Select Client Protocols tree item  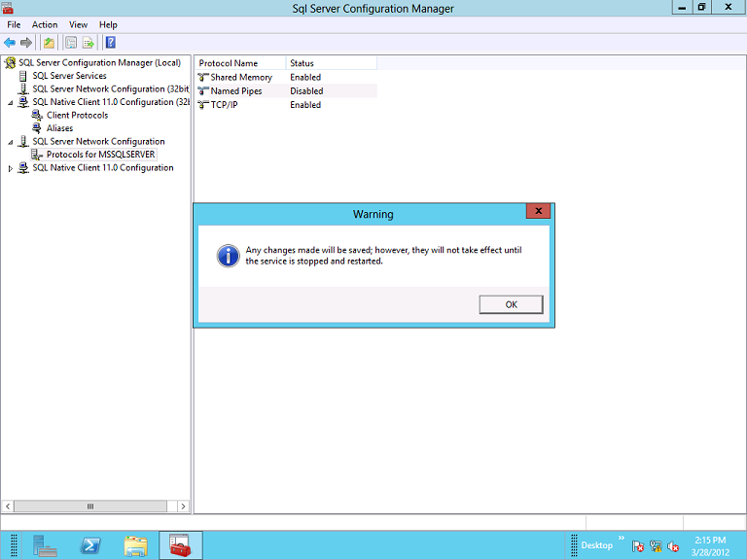point(77,116)
